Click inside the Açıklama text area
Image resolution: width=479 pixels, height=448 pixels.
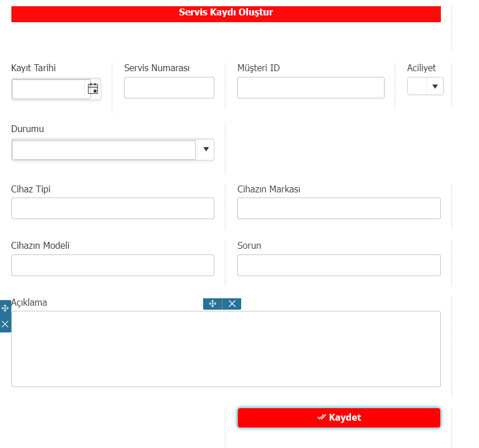tap(226, 349)
